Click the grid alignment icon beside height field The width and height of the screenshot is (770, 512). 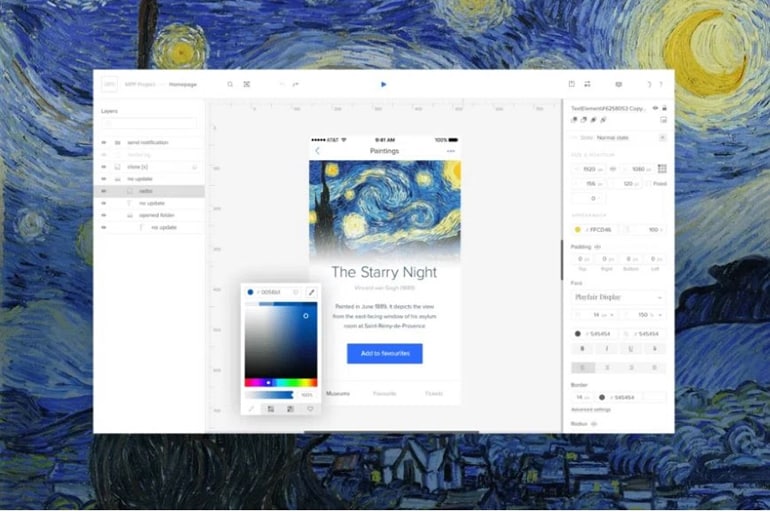662,169
